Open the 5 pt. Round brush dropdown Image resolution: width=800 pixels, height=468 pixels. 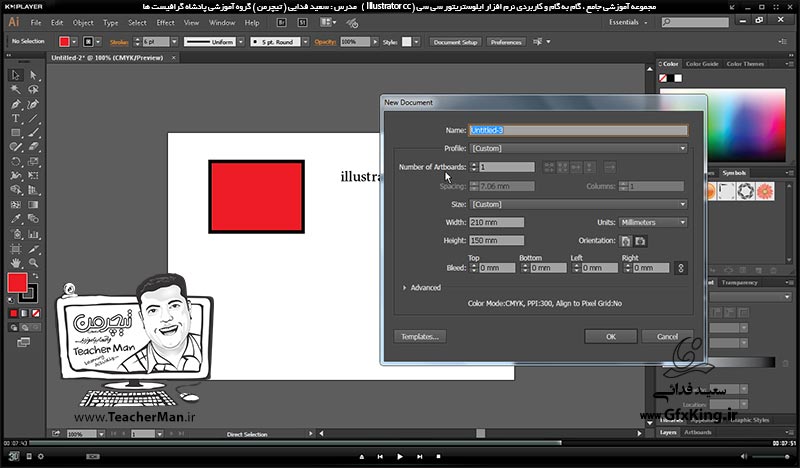pos(306,42)
